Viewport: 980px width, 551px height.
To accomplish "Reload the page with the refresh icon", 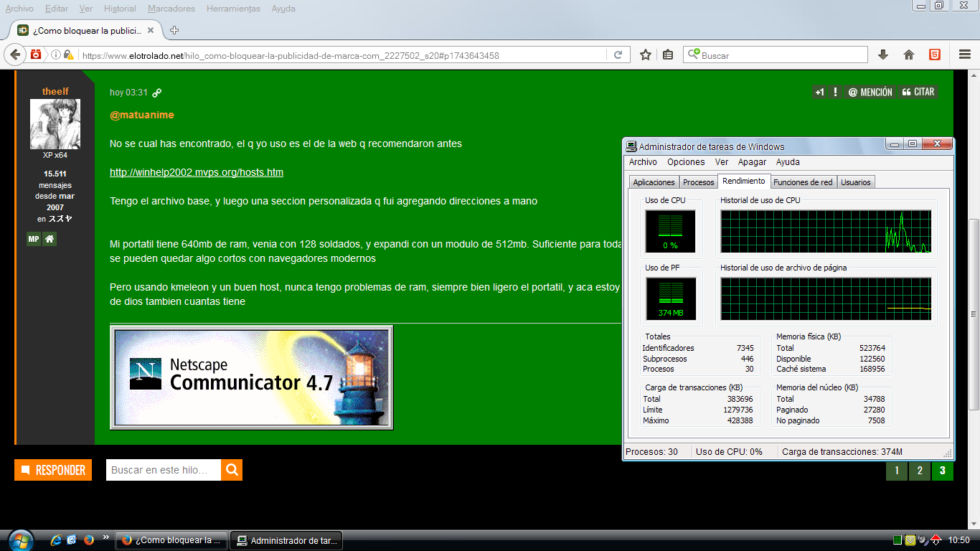I will pos(618,55).
